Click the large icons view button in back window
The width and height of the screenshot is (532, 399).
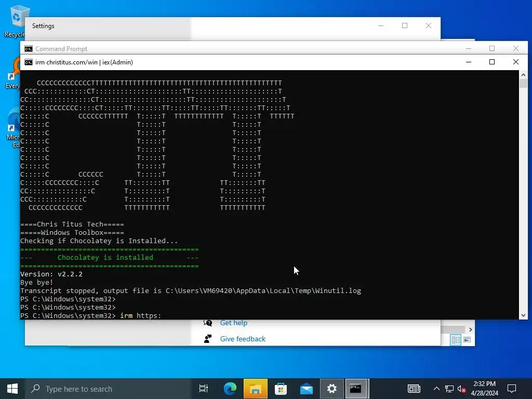[467, 340]
